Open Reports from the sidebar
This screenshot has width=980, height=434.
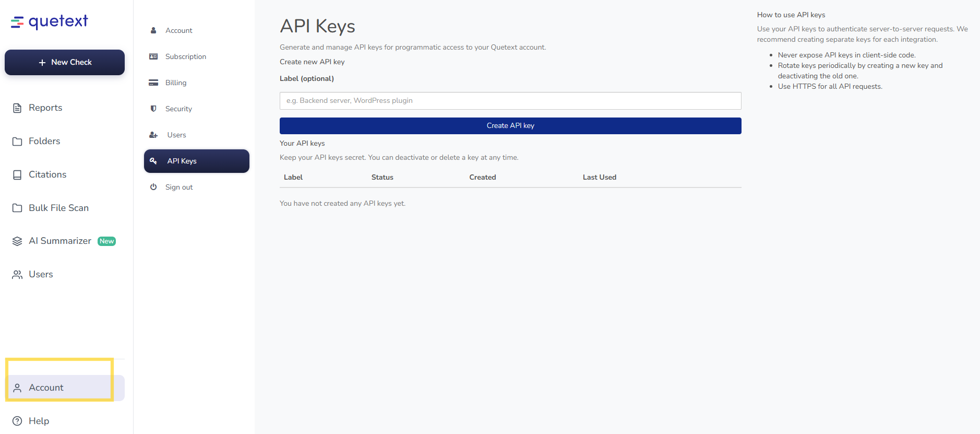tap(45, 108)
